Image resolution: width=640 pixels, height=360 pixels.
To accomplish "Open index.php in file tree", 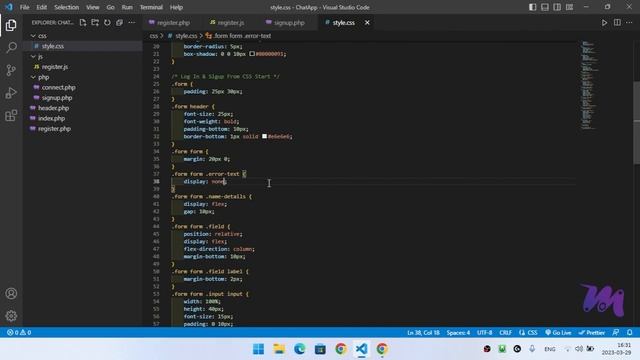I will click(51, 118).
